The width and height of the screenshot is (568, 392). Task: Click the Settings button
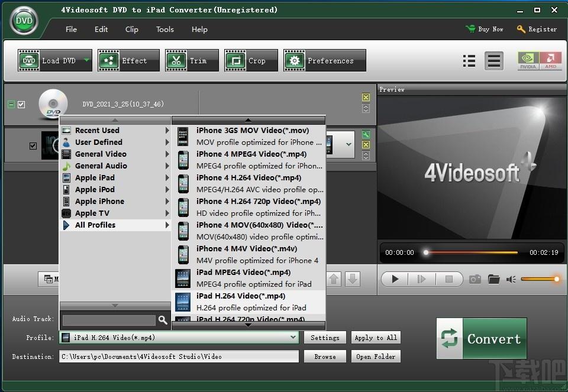click(325, 338)
